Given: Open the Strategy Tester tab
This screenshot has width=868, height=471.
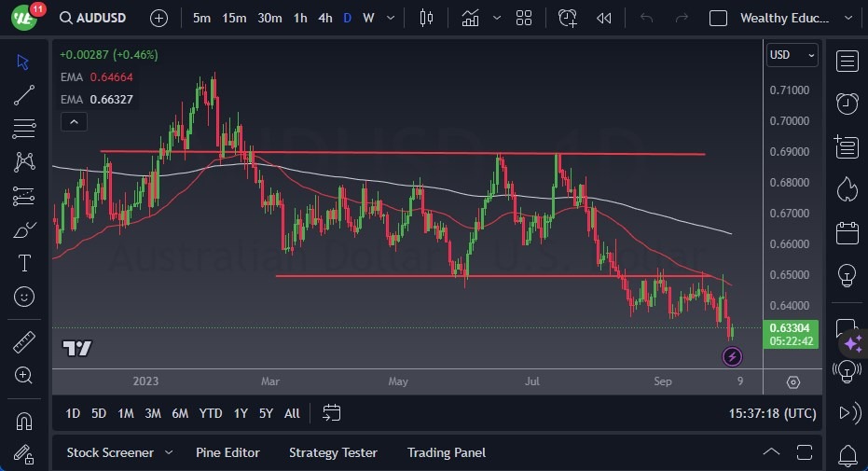Looking at the screenshot, I should coord(333,452).
